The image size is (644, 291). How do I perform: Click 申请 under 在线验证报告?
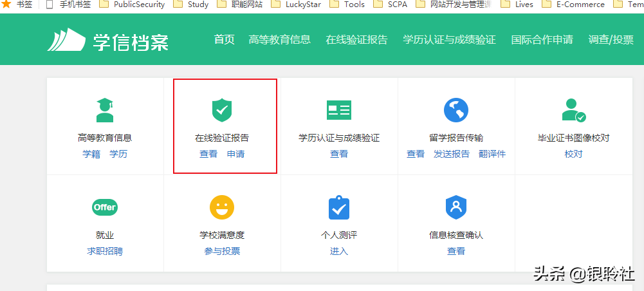235,154
